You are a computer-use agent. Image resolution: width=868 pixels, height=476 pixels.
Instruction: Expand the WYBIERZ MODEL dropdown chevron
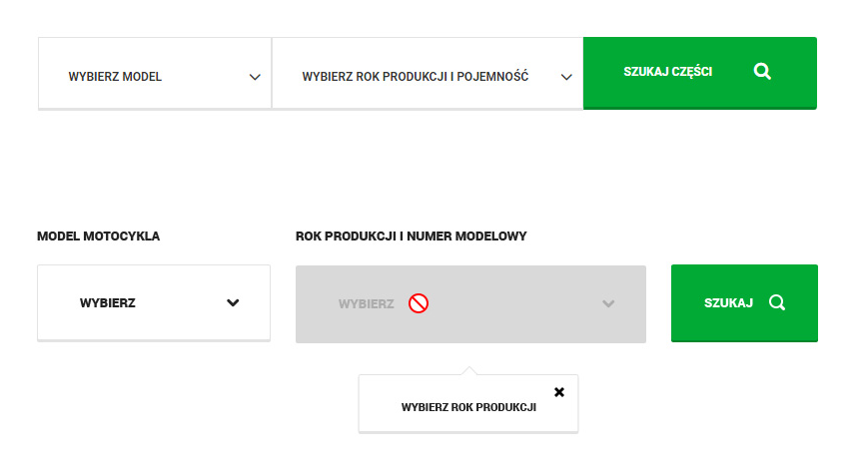pos(255,77)
